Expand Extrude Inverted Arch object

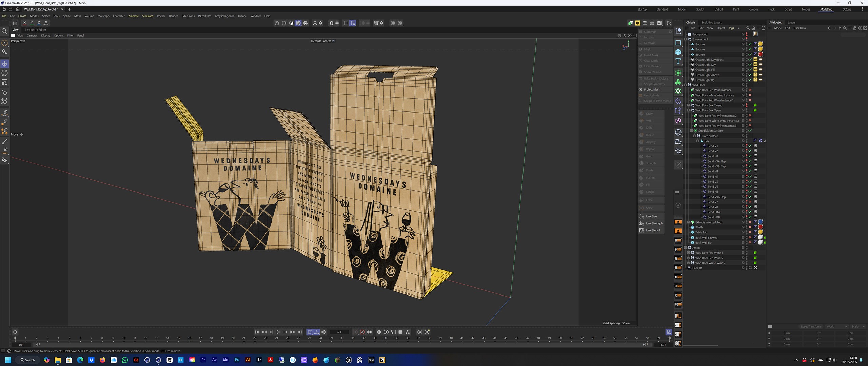tap(688, 222)
